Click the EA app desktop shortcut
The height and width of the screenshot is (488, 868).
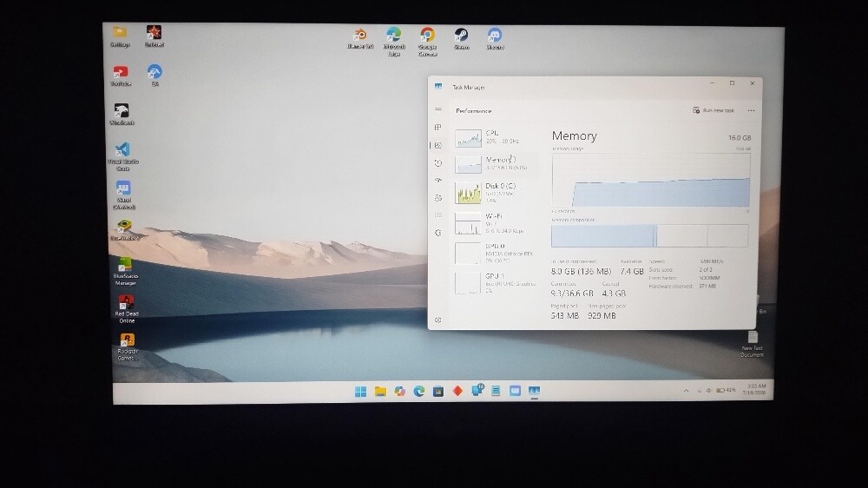click(x=155, y=76)
